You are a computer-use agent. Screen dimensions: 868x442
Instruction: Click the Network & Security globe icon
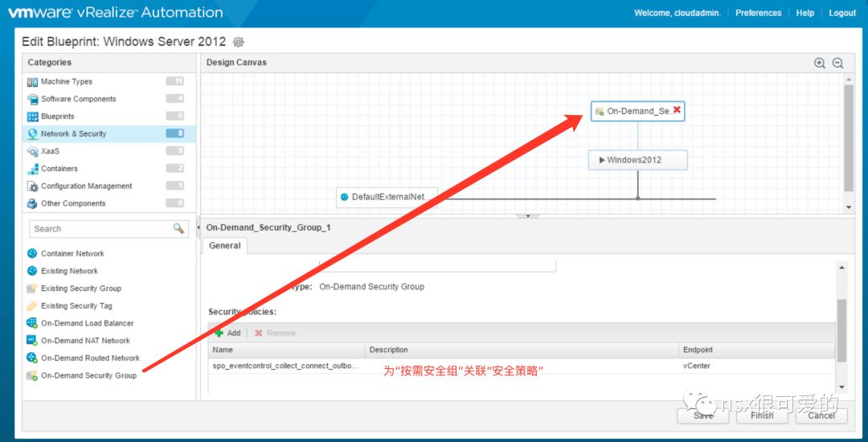coord(33,134)
